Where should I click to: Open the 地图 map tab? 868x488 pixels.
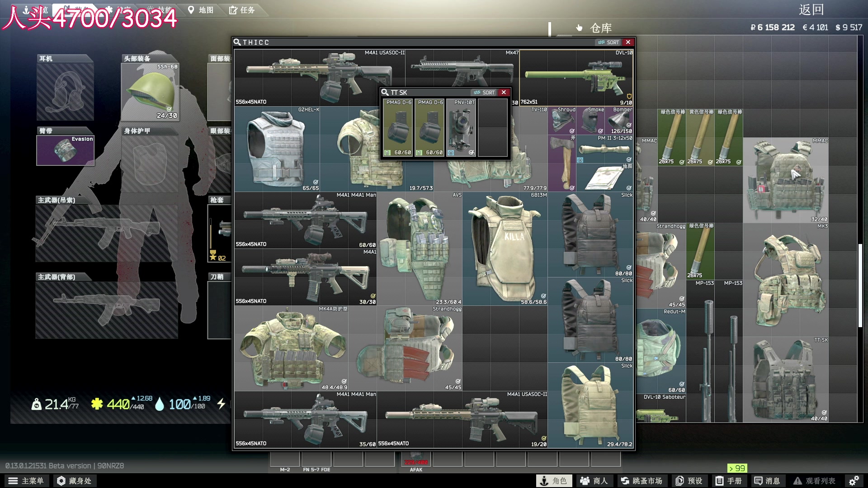click(x=201, y=10)
